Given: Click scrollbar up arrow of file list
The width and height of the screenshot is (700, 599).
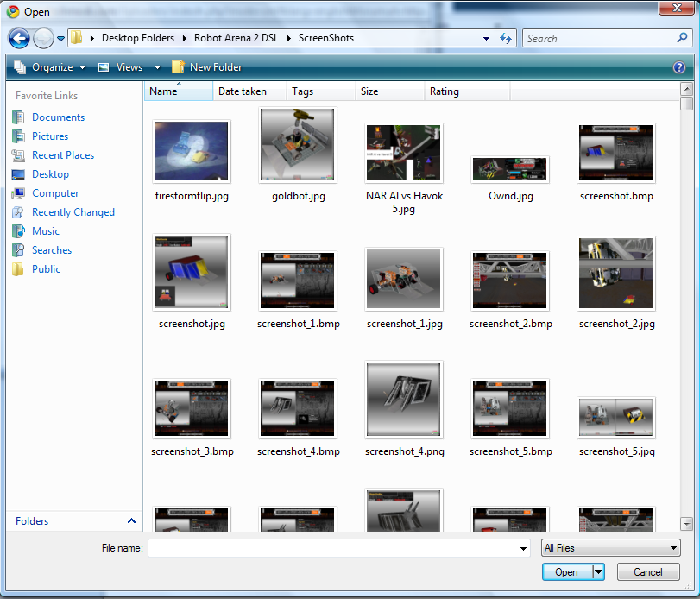Looking at the screenshot, I should [x=686, y=88].
